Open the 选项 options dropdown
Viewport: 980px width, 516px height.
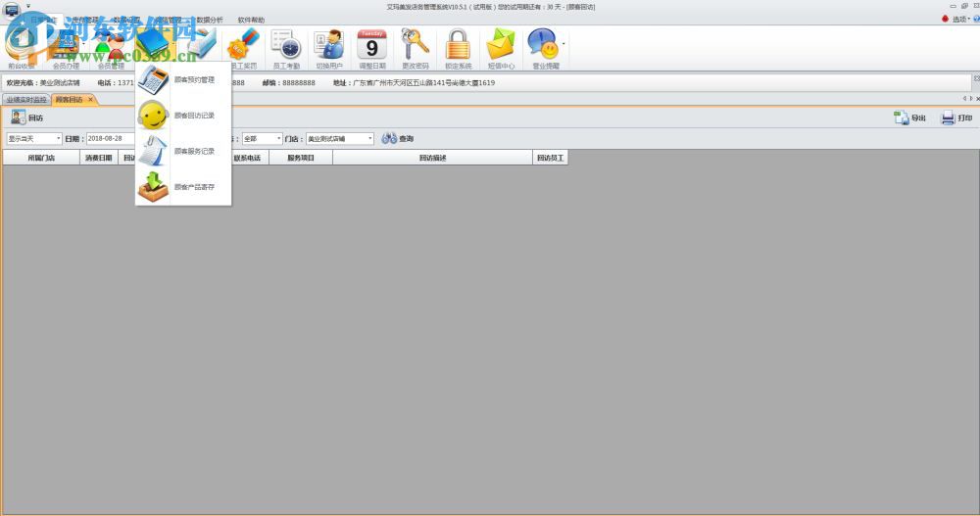tap(960, 19)
